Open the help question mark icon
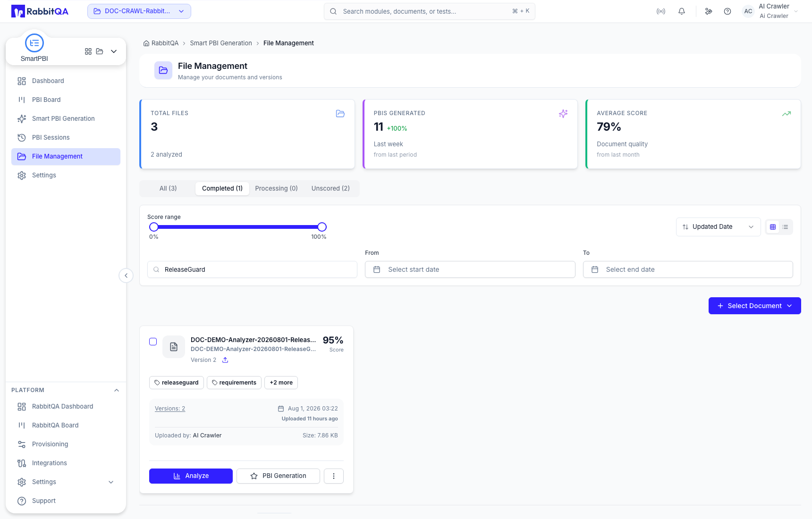This screenshot has width=812, height=519. tap(727, 11)
